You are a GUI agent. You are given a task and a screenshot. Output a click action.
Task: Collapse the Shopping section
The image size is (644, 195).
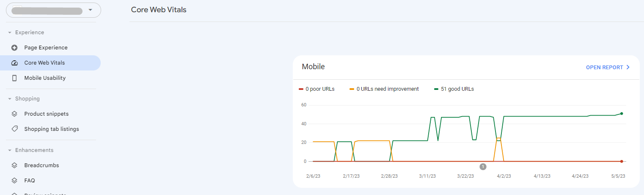coord(10,99)
